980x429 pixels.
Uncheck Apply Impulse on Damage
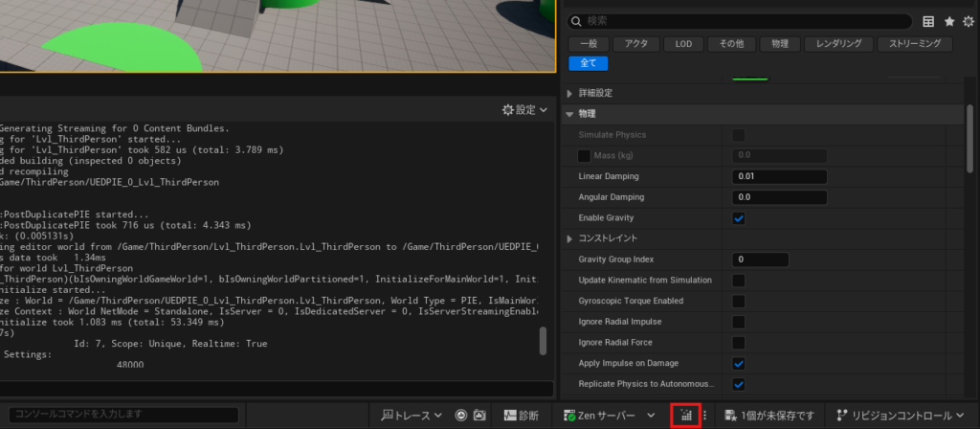click(x=739, y=363)
